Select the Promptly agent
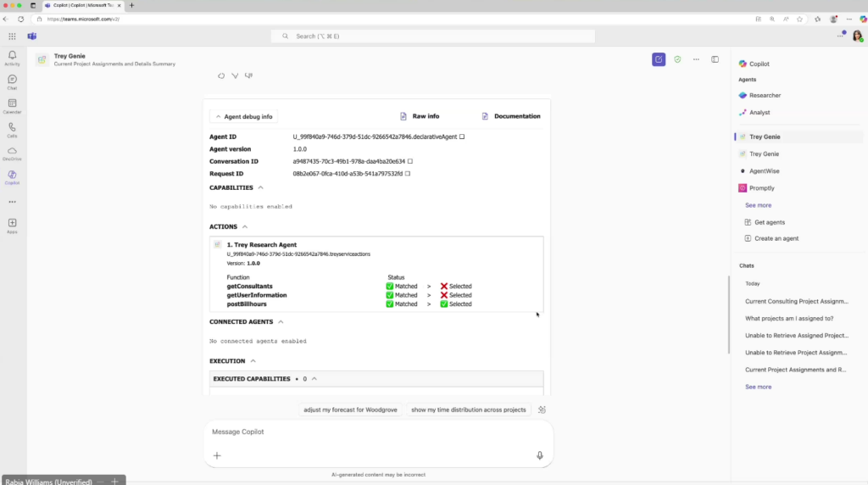The height and width of the screenshot is (485, 868). [756, 188]
